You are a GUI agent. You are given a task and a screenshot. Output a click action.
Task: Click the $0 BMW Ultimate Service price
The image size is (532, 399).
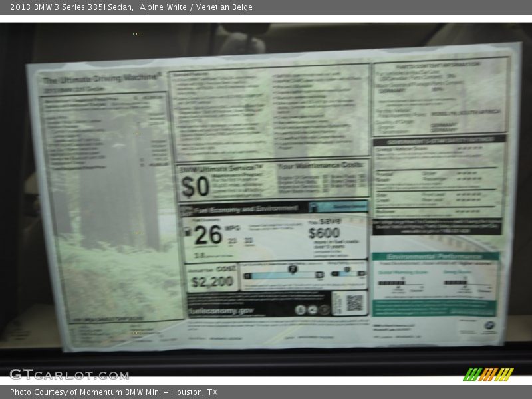pos(196,188)
